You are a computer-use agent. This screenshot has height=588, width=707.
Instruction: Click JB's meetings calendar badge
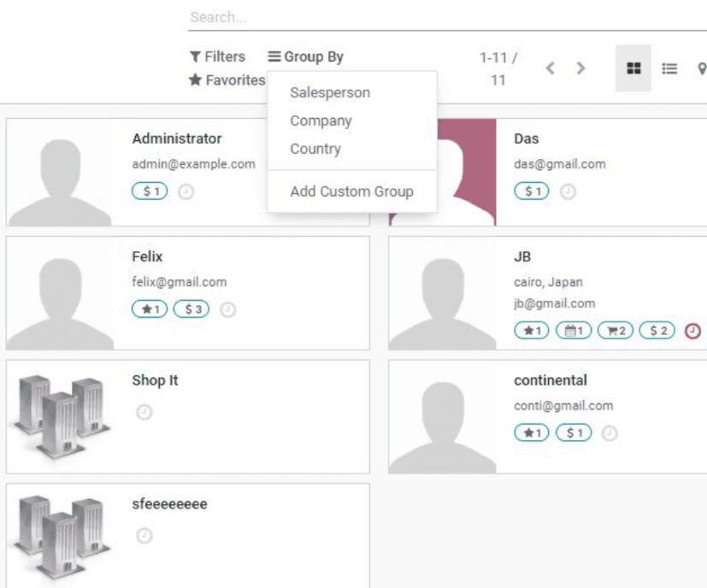click(574, 331)
